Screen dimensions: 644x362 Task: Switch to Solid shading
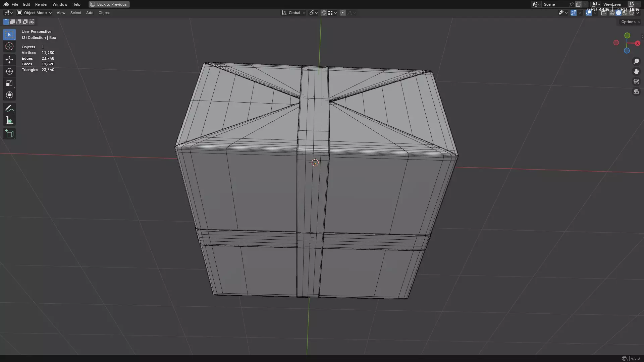619,13
